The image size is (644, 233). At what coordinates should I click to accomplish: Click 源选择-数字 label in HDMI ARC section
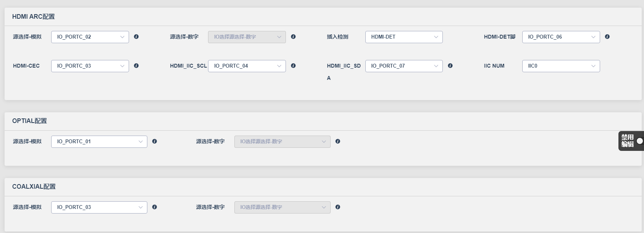(184, 37)
